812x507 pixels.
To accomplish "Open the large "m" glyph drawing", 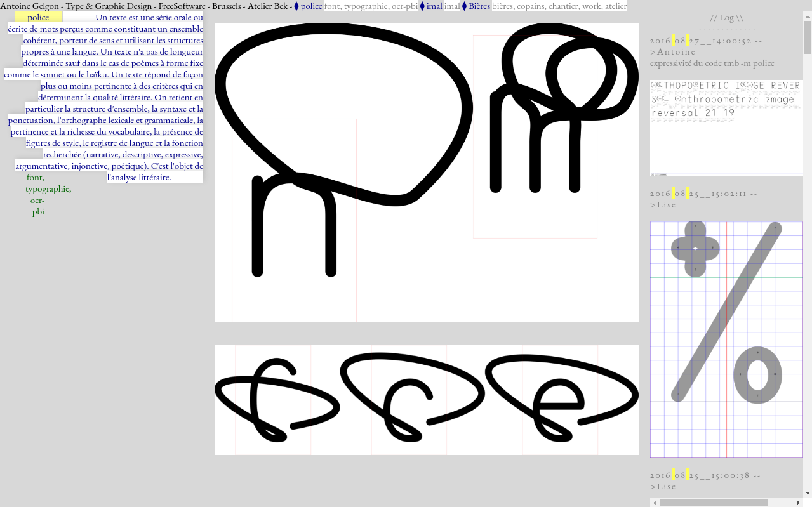I will [x=426, y=173].
